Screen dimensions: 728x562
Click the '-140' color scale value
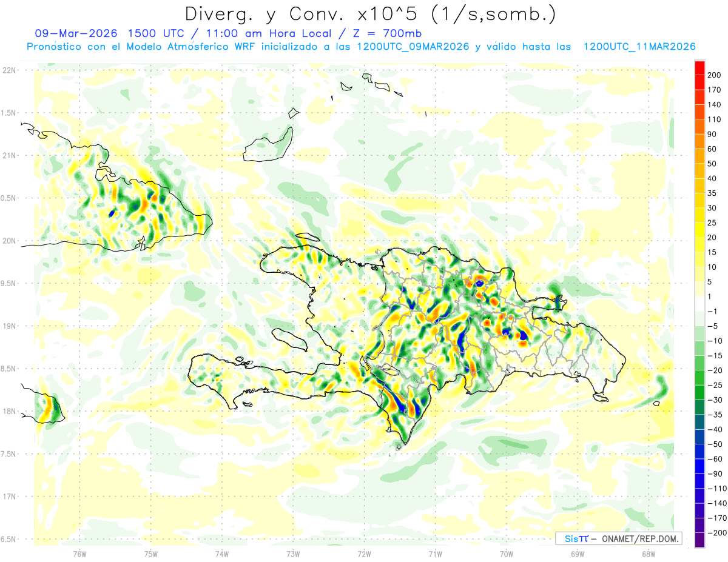click(716, 503)
